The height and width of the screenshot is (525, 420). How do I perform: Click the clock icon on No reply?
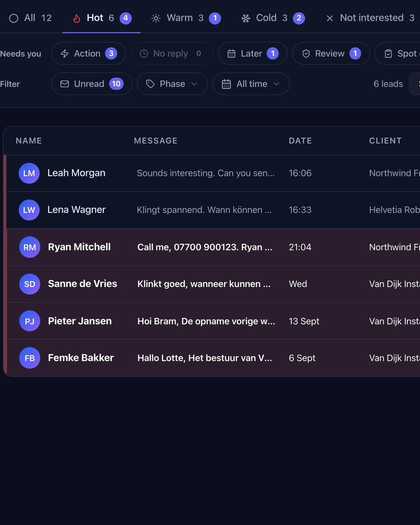click(x=144, y=53)
